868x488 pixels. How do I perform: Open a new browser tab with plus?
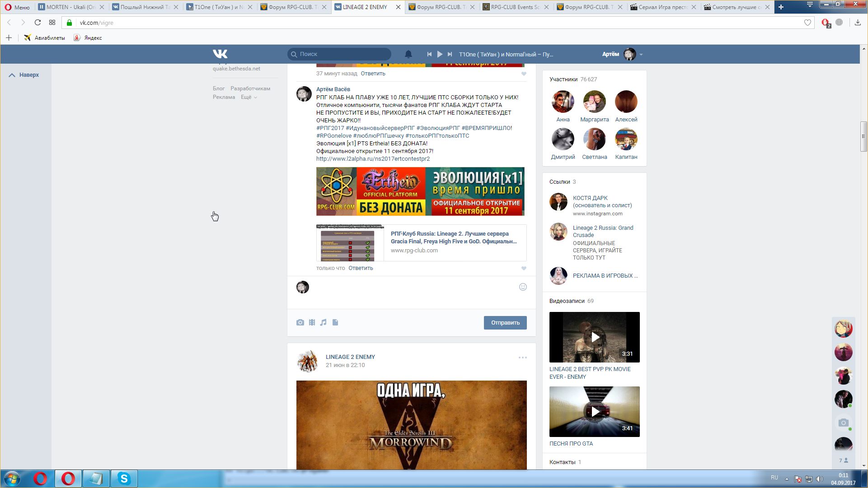(x=781, y=7)
